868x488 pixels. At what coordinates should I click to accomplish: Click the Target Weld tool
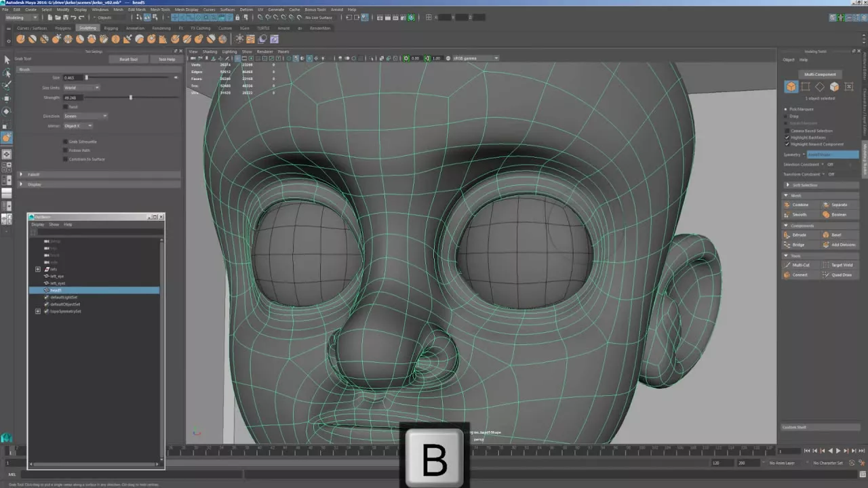(x=837, y=265)
